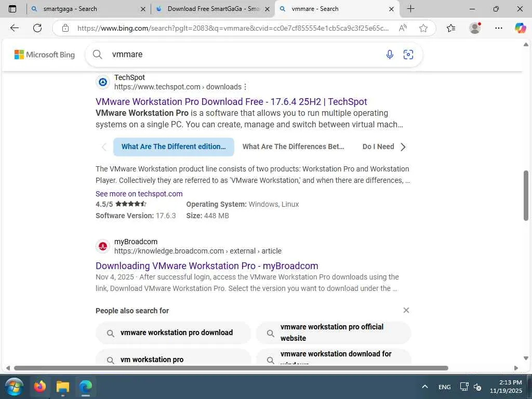Search vmware workstation pro download suggestion
This screenshot has width=532, height=399.
[x=173, y=333]
